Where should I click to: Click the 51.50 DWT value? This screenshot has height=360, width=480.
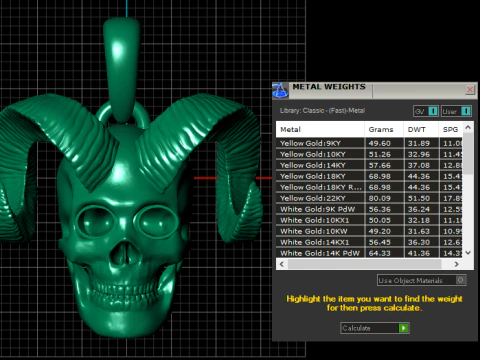pyautogui.click(x=419, y=198)
